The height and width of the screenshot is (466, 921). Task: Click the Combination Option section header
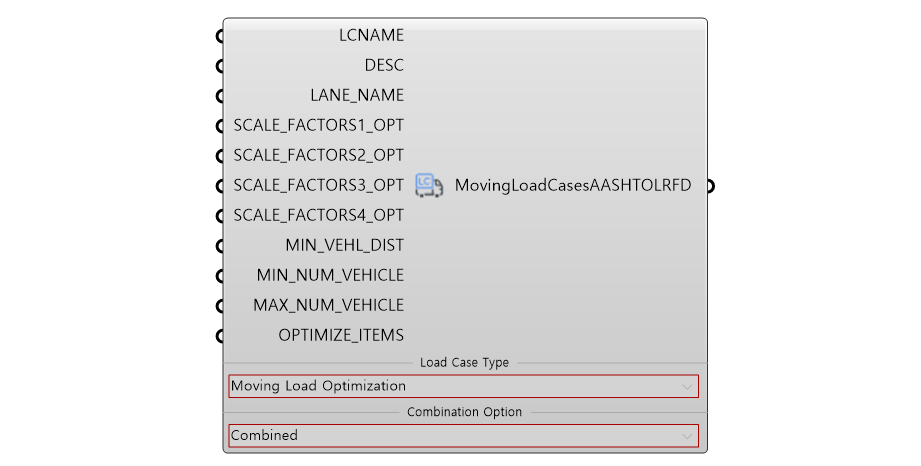point(464,412)
